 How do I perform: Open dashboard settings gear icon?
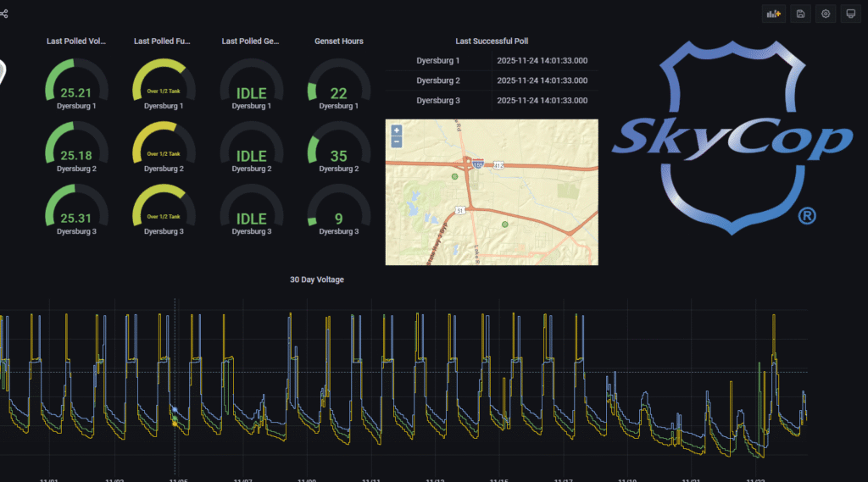[x=826, y=14]
